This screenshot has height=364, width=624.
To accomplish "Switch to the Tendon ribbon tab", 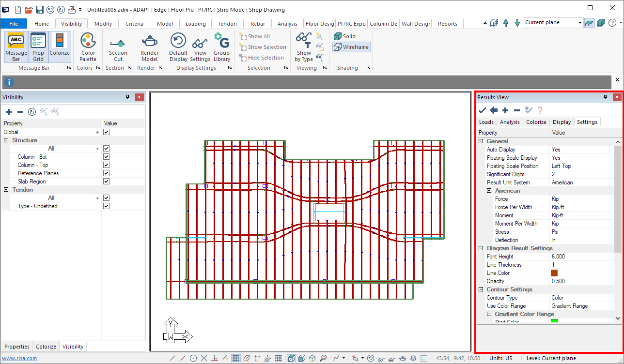I will [227, 24].
